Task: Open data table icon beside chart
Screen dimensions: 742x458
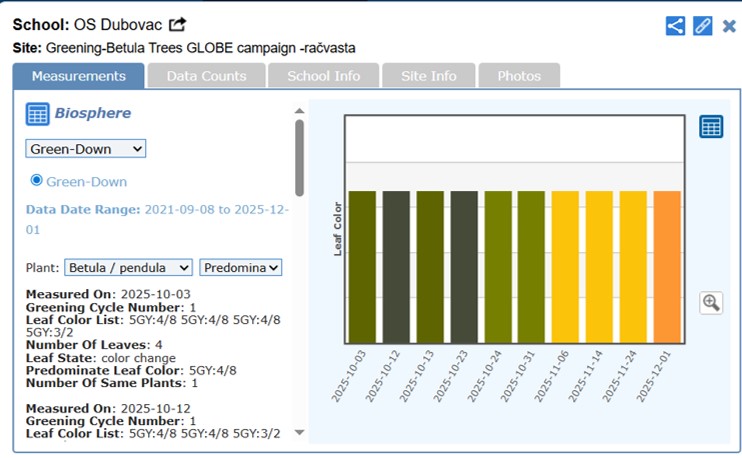Action: [711, 127]
